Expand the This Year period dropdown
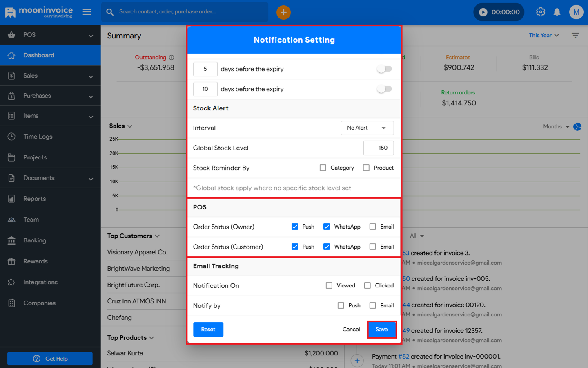This screenshot has height=368, width=588. coord(543,36)
